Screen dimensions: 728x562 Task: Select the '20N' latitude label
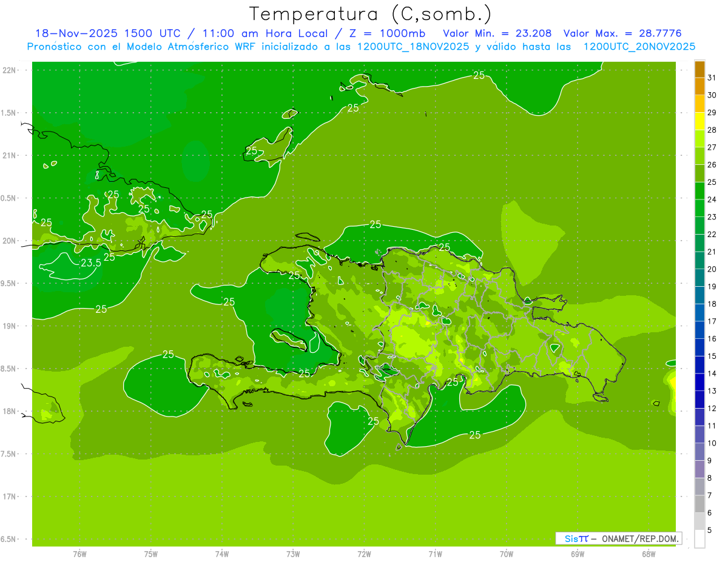click(x=10, y=241)
